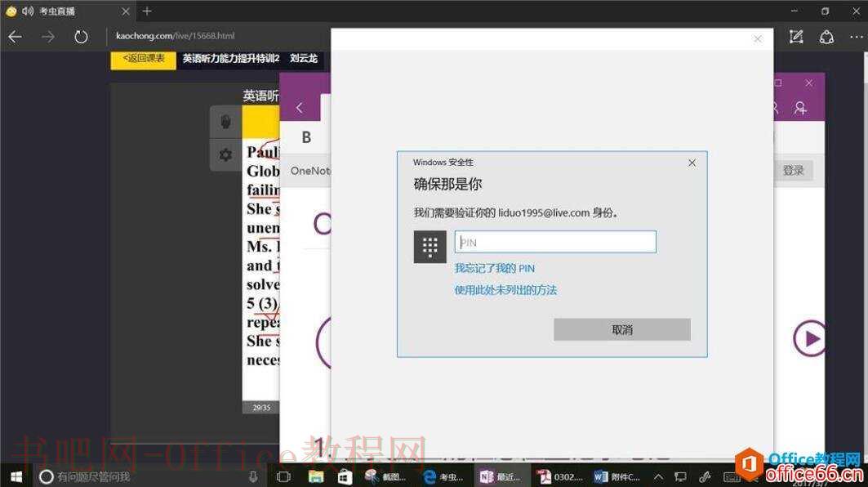Close the 考虫直播 browser tab
Screen dimensions: 868x487
point(126,11)
